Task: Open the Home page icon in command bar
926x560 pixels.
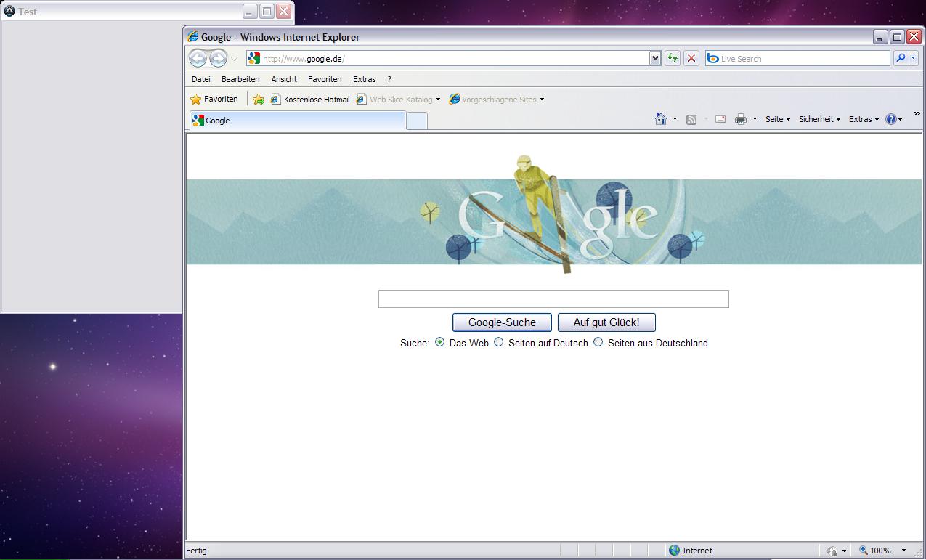Action: pyautogui.click(x=660, y=119)
